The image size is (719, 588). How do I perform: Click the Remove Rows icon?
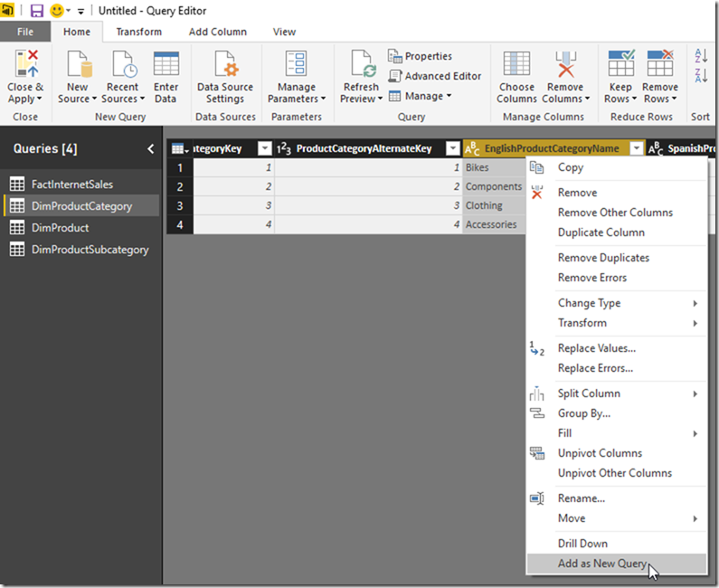(x=660, y=63)
